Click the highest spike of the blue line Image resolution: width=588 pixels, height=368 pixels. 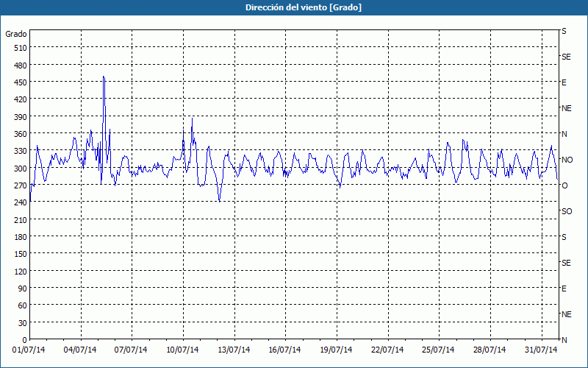(104, 77)
